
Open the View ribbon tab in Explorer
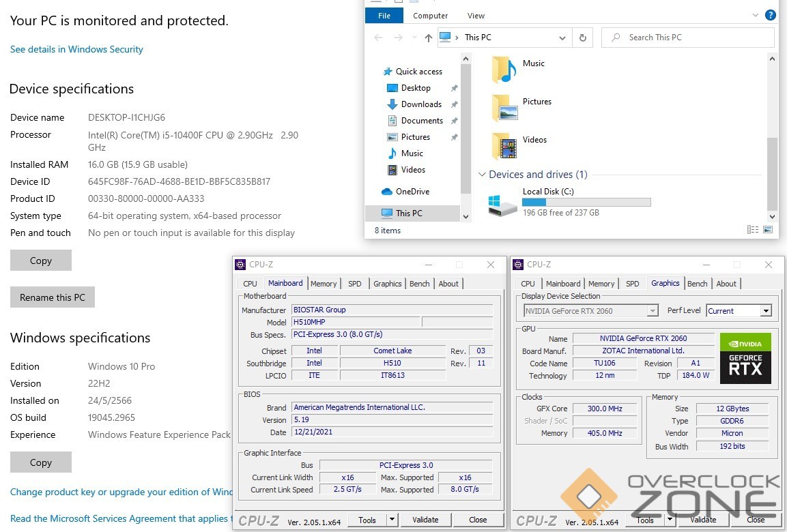(476, 16)
